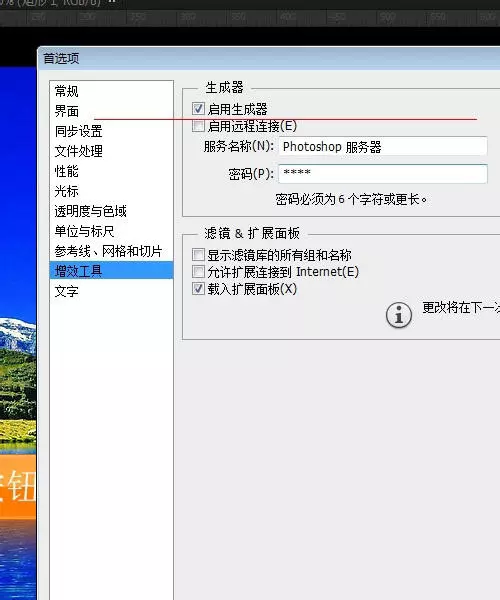Uncheck the 启用生成器 checkbox
This screenshot has height=600, width=500.
pyautogui.click(x=198, y=109)
